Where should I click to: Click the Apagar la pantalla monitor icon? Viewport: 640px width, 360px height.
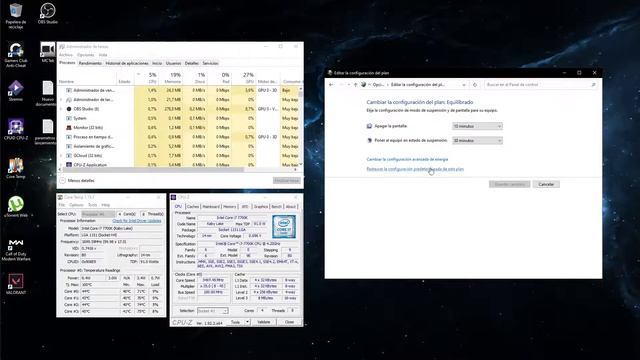369,126
